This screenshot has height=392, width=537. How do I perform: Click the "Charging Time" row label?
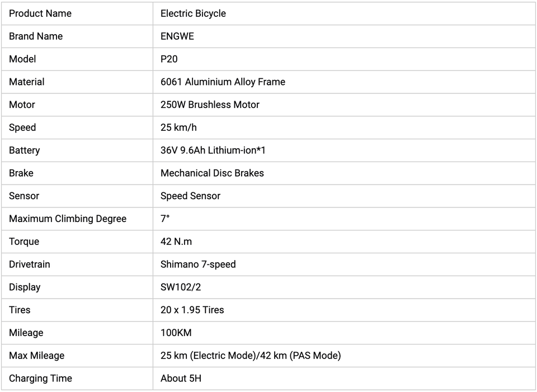[40, 379]
